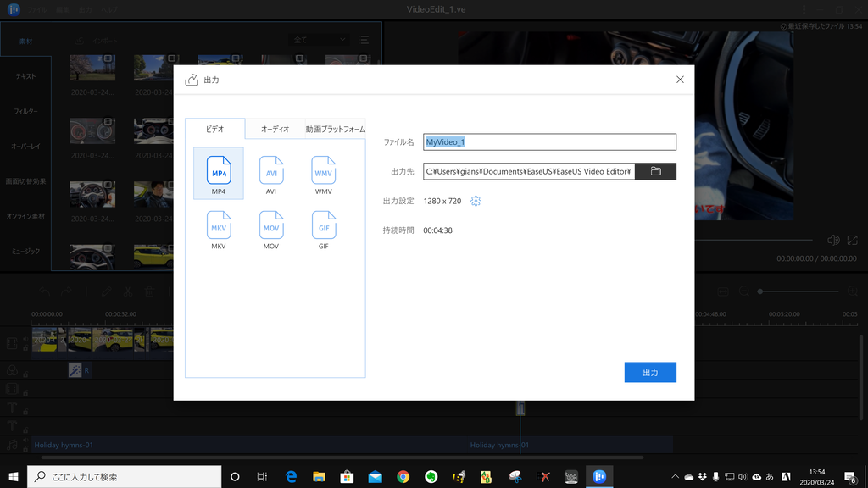Viewport: 868px width, 488px height.
Task: Open the オンライン素材 sidebar panel
Action: pos(25,216)
